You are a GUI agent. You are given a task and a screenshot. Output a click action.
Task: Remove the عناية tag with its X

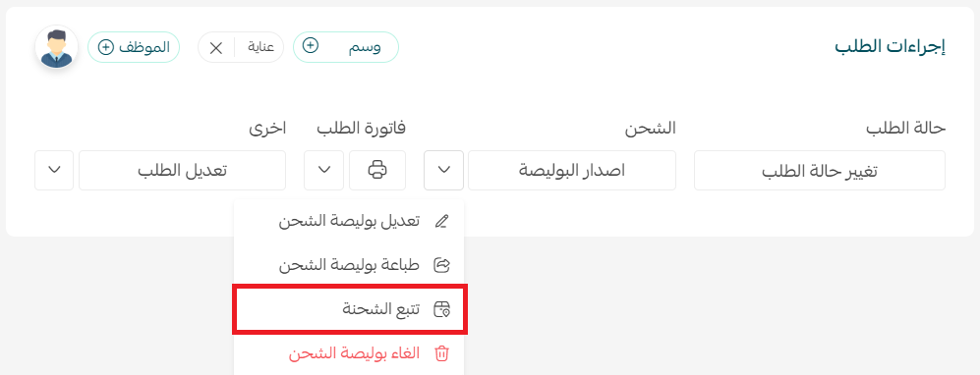pyautogui.click(x=216, y=48)
